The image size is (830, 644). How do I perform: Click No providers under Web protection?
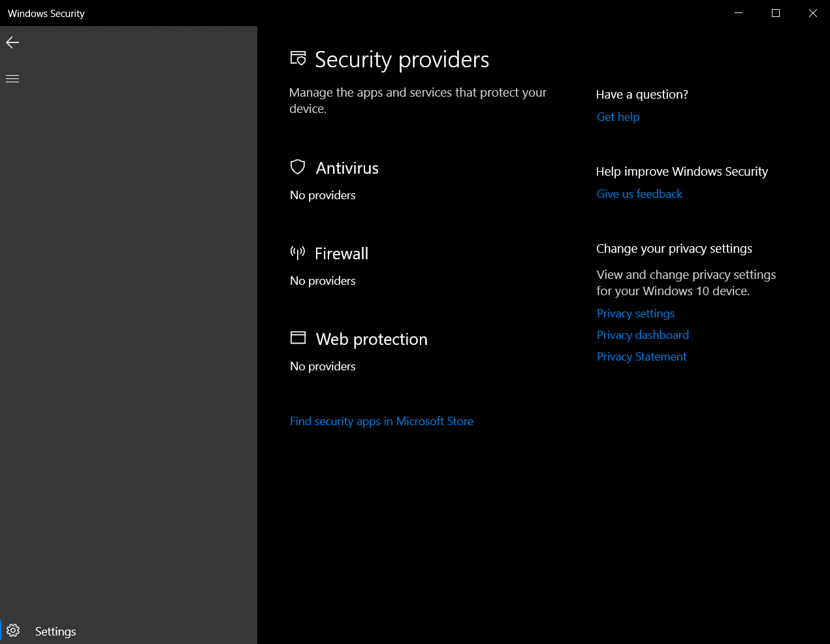[323, 366]
